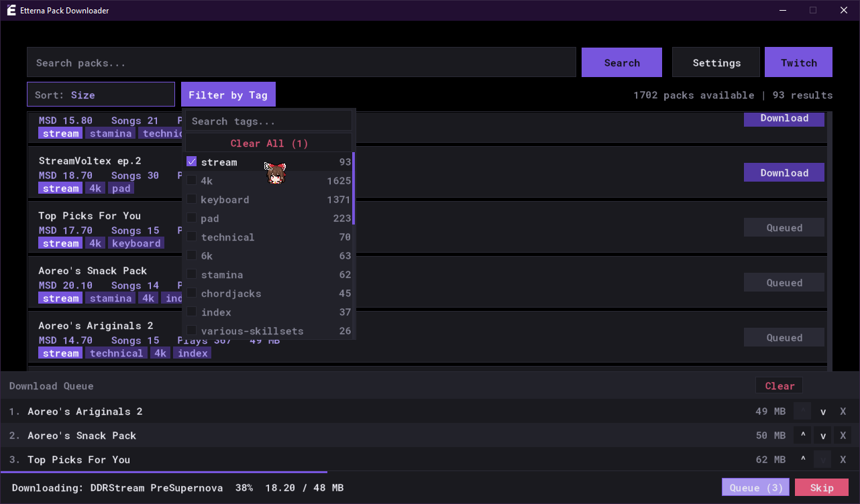Move Aoreo's Ariginals 2 down in queue

coord(822,412)
